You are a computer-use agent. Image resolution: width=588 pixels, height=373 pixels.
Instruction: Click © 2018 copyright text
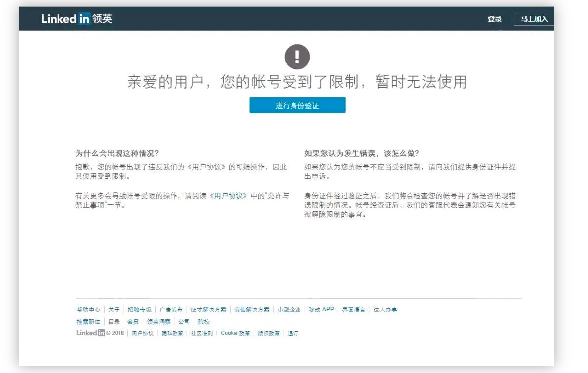coord(115,333)
